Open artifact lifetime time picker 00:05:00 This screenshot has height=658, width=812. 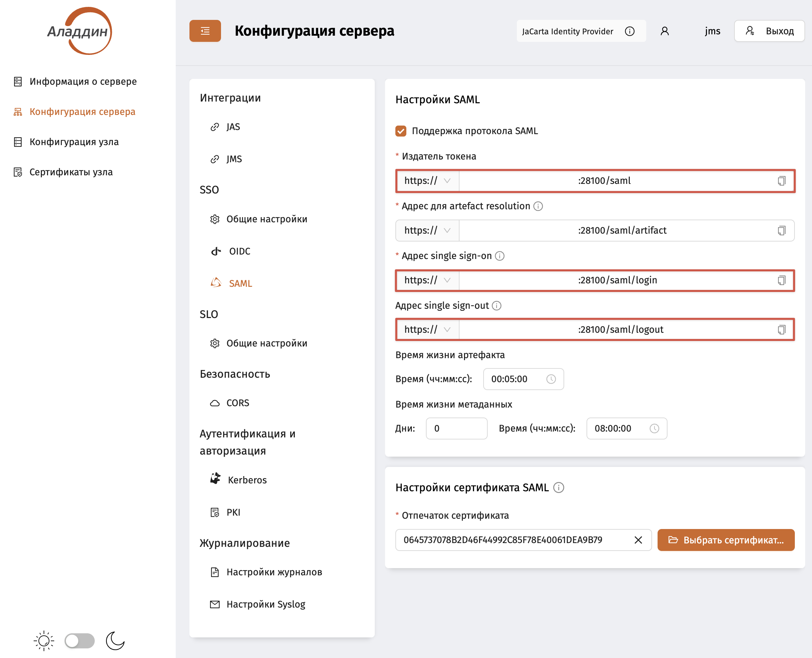523,379
